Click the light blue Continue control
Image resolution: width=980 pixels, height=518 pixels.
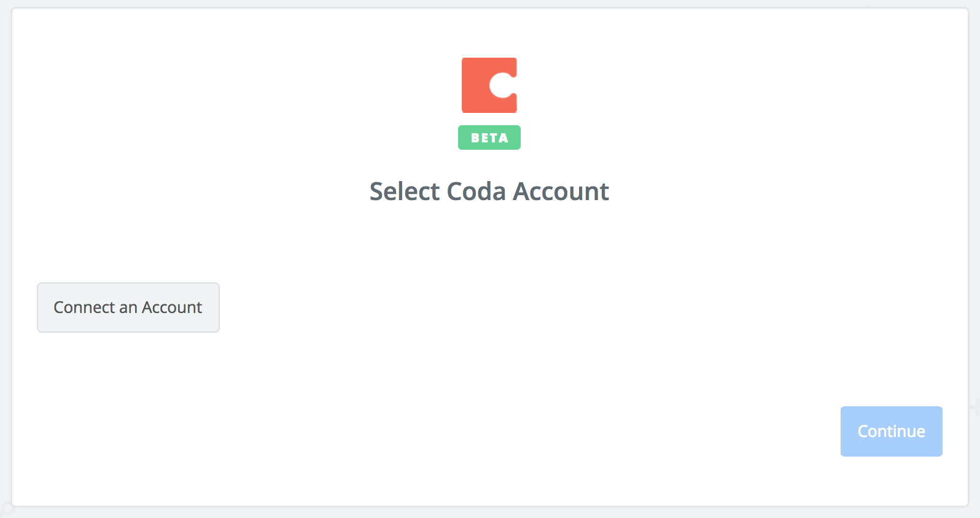click(891, 431)
